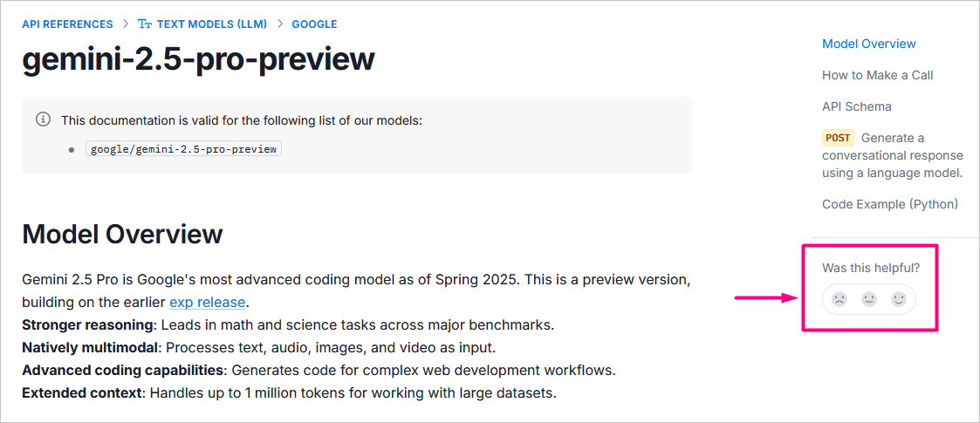Follow the exp release hyperlink
980x423 pixels.
coord(209,303)
